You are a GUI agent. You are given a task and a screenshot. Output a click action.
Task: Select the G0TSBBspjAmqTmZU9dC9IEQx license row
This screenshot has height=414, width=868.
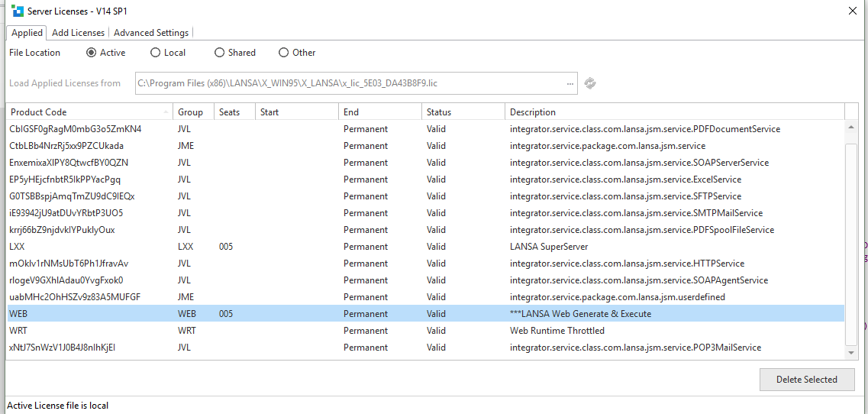425,196
